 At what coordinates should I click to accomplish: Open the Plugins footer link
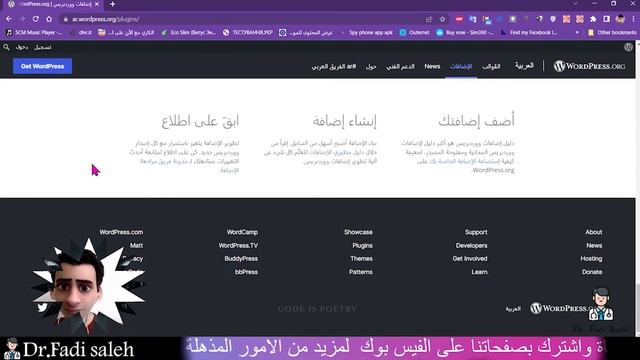click(362, 245)
